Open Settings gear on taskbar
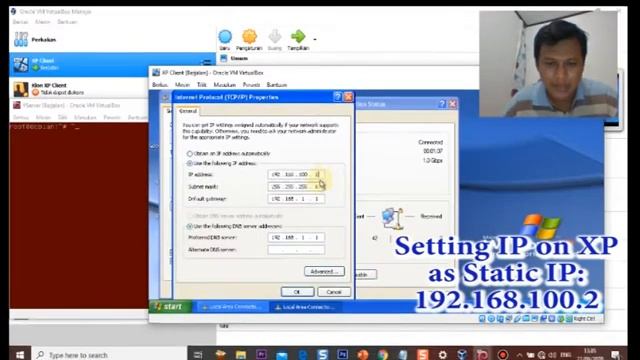Viewport: 640px width, 360px height. coord(442,355)
